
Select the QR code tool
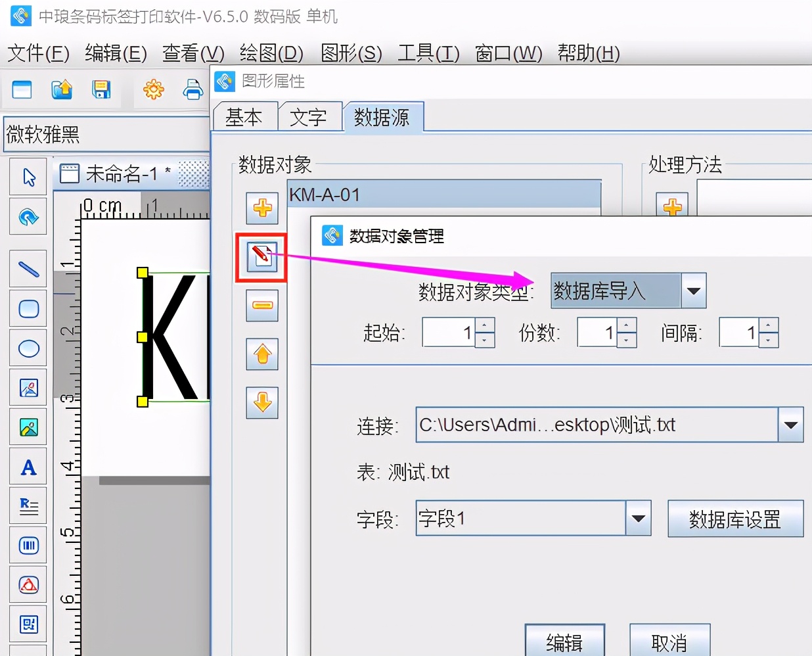[28, 624]
